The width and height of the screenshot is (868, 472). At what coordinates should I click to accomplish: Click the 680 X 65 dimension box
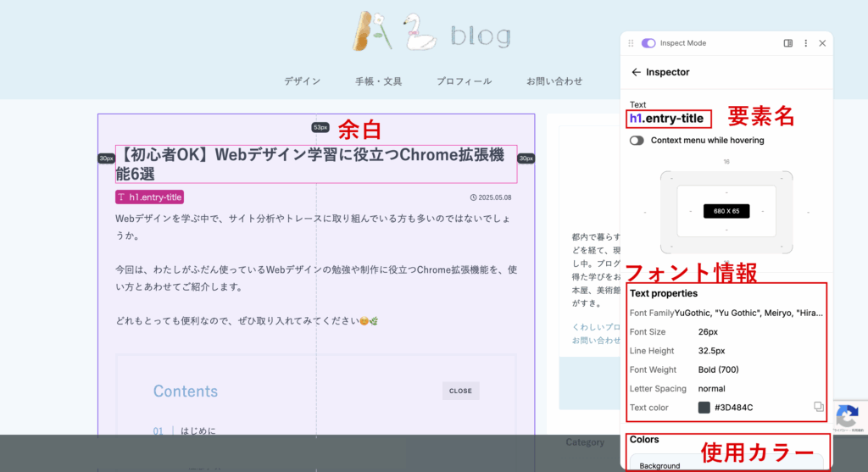(726, 211)
